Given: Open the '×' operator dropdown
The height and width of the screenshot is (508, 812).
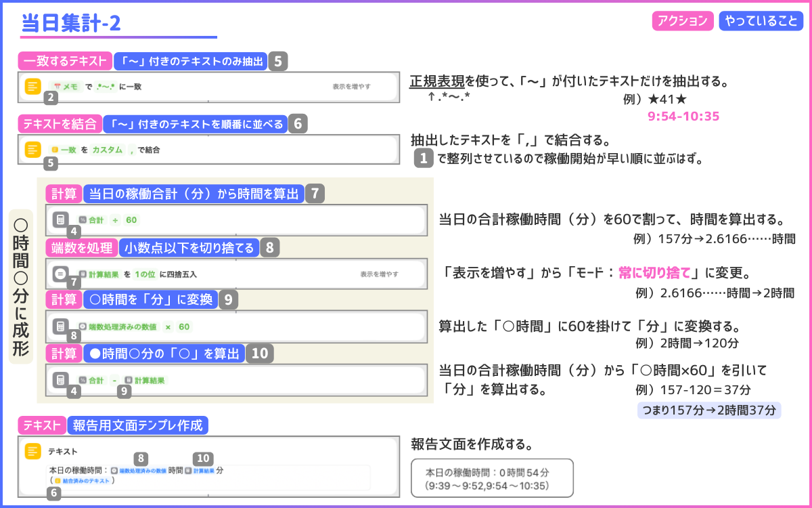Looking at the screenshot, I should (168, 326).
